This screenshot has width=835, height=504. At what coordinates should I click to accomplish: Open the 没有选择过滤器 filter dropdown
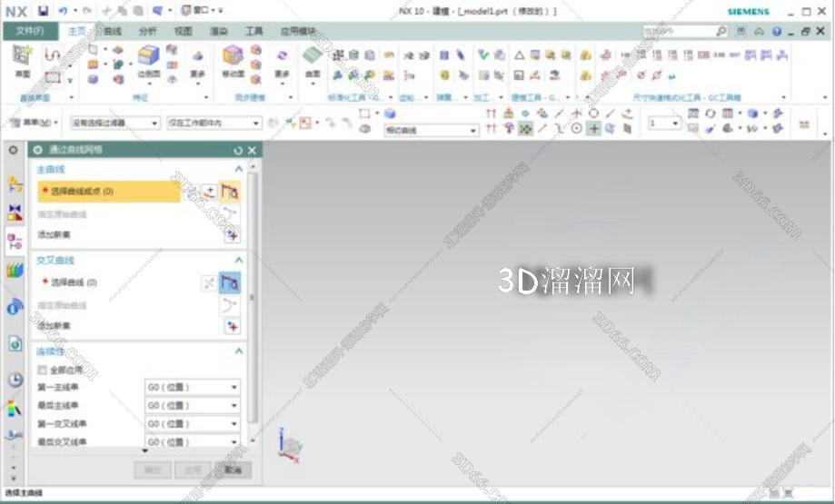115,123
